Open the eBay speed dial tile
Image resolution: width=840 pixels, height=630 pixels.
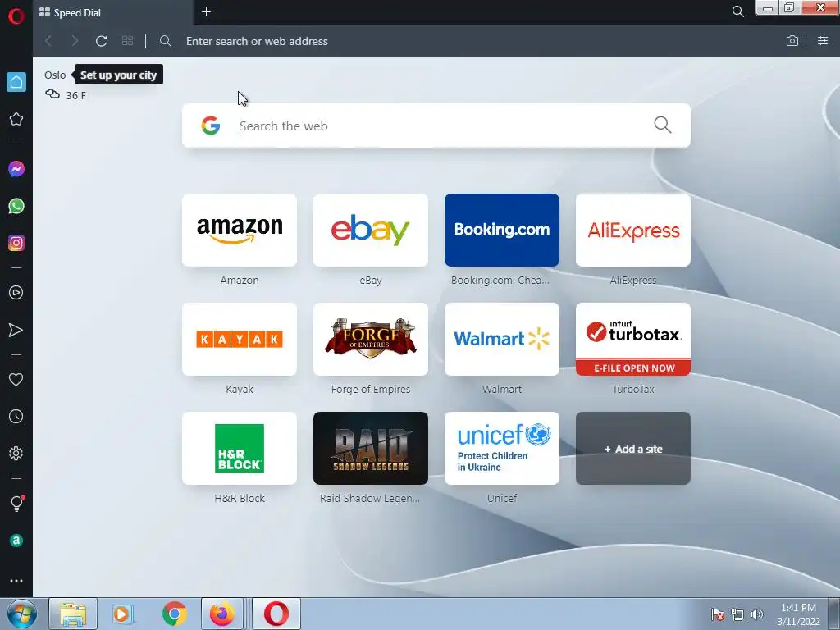coord(371,230)
